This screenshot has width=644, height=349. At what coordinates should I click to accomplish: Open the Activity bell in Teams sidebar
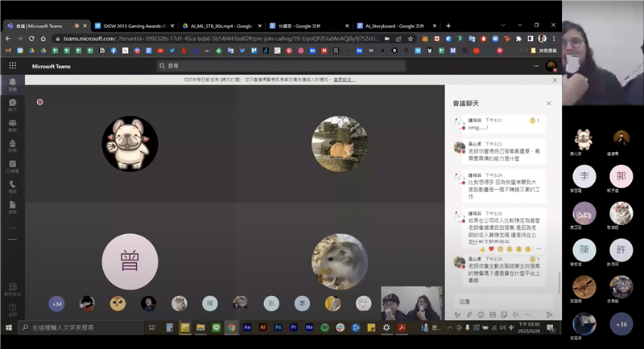(x=12, y=84)
